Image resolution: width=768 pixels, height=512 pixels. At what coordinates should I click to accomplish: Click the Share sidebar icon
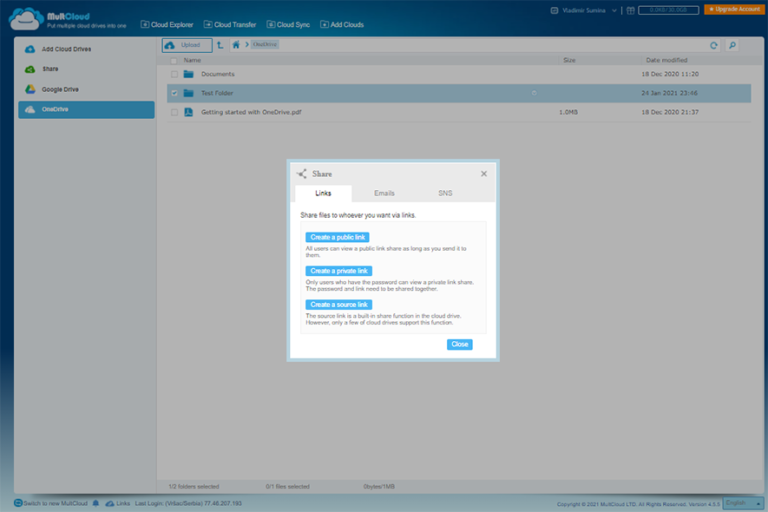[x=30, y=69]
